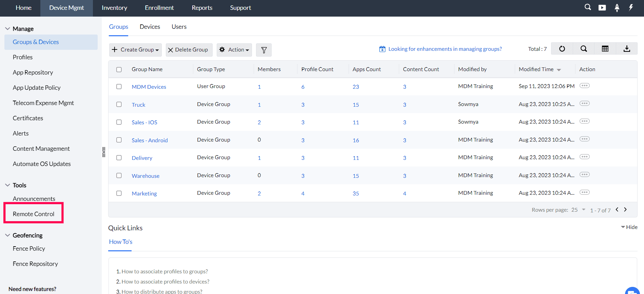The image size is (644, 294).
Task: Expand the Create Group dropdown
Action: (x=135, y=50)
